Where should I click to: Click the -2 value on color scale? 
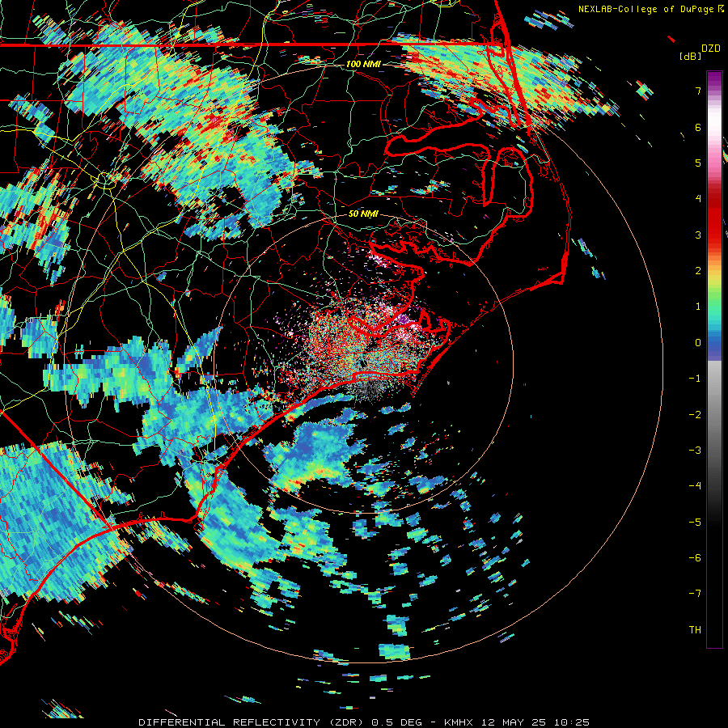pos(695,415)
